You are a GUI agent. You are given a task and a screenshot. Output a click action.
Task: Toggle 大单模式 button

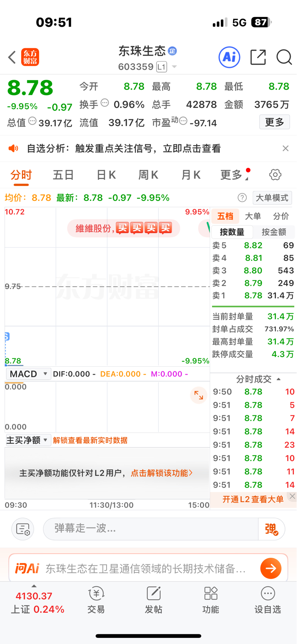pyautogui.click(x=272, y=198)
